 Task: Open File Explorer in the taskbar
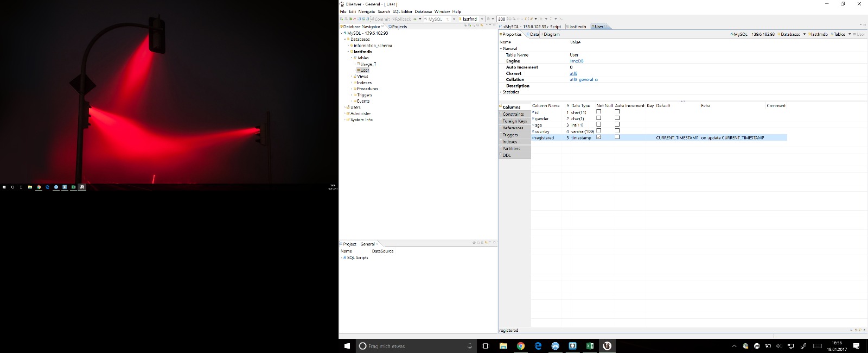point(503,346)
